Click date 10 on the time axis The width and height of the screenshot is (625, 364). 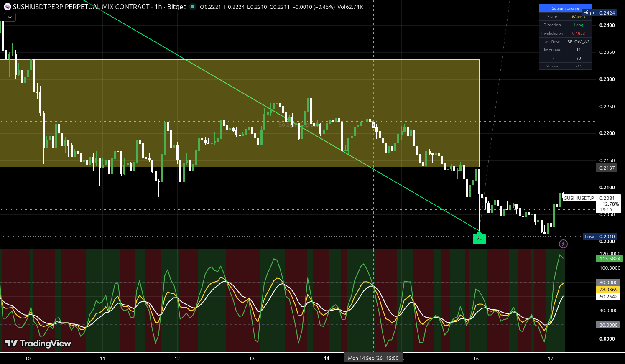(28, 359)
